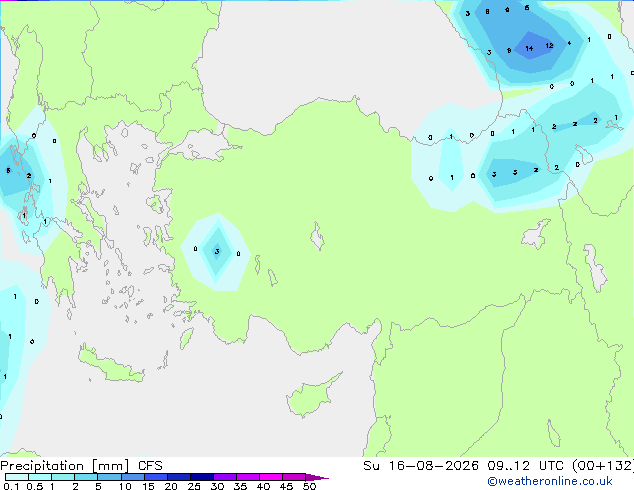Image resolution: width=634 pixels, height=490 pixels.
Task: Click the "12" precipitation value on map
Action: click(x=549, y=45)
